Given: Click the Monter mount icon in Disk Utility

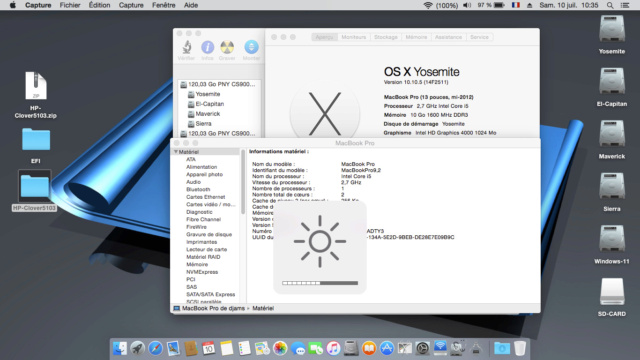Looking at the screenshot, I should (251, 47).
